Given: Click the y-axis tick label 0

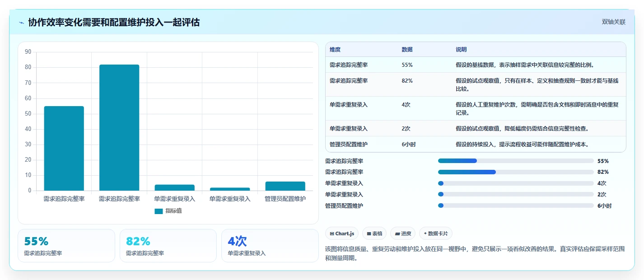Looking at the screenshot, I should tap(30, 191).
